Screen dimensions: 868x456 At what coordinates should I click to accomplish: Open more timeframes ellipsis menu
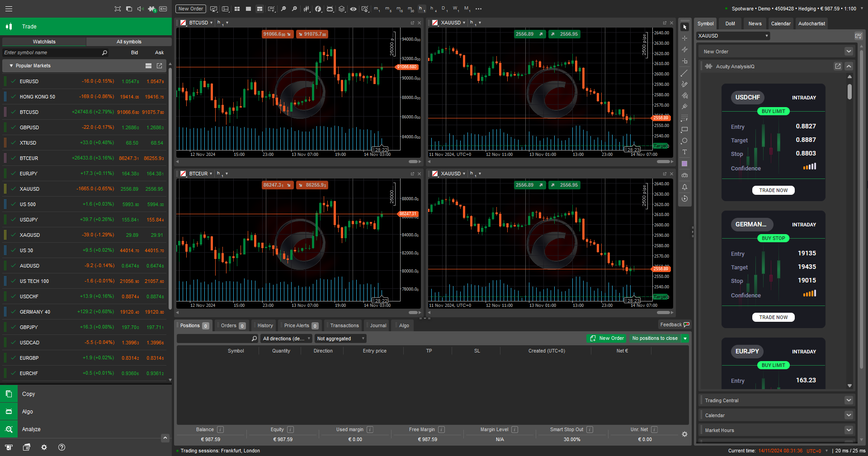[x=479, y=9]
